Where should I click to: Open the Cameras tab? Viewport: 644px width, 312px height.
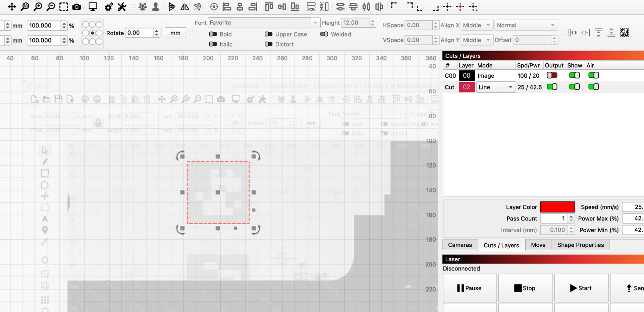[x=460, y=245]
